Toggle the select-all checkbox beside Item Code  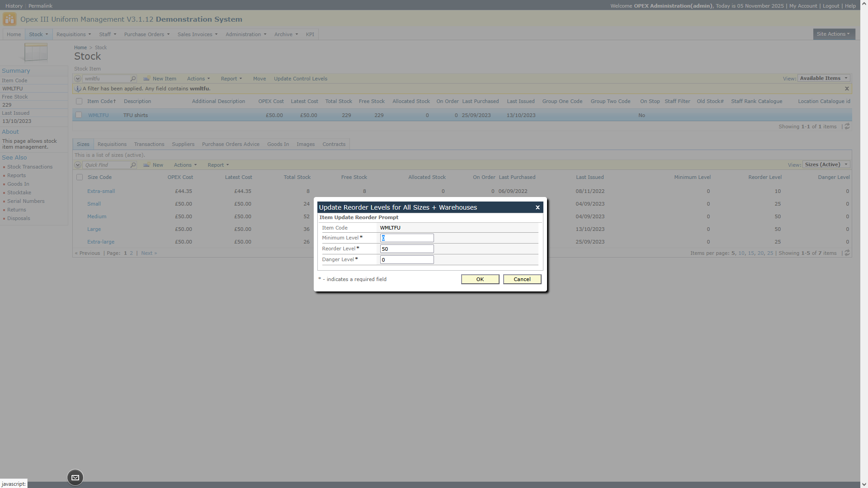79,101
